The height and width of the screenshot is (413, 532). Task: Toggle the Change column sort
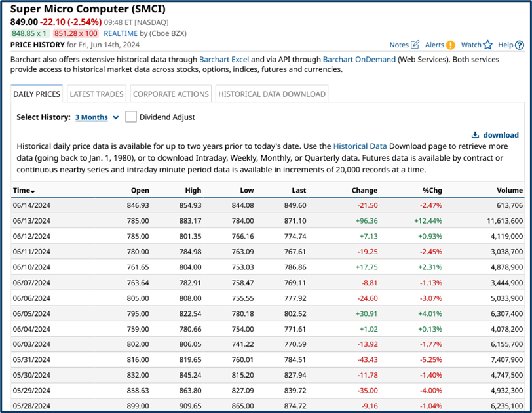pos(364,191)
